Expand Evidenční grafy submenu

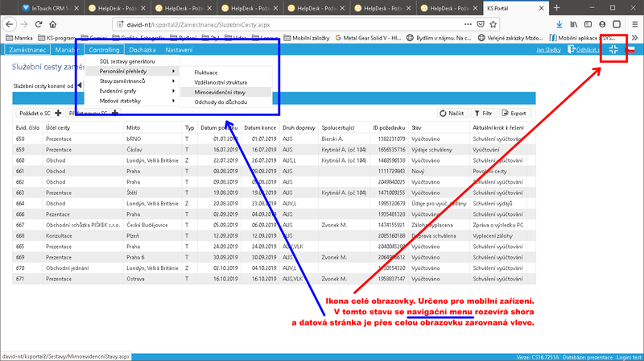tap(132, 91)
